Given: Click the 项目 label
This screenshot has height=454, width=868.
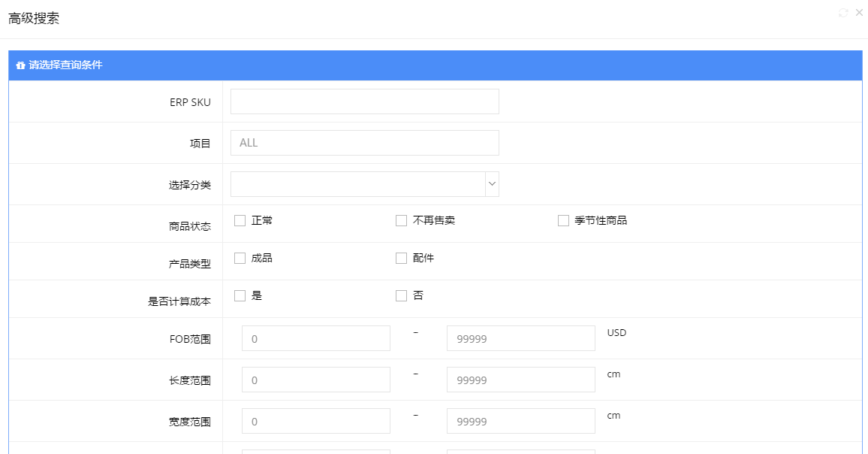Looking at the screenshot, I should (200, 144).
